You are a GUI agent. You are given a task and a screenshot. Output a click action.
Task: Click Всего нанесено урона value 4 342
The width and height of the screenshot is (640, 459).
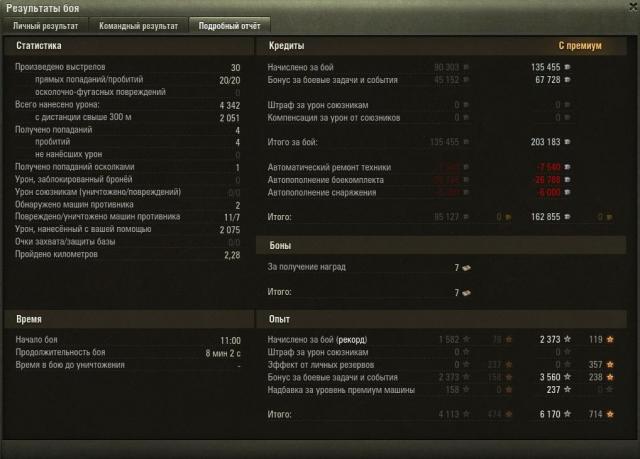[230, 105]
